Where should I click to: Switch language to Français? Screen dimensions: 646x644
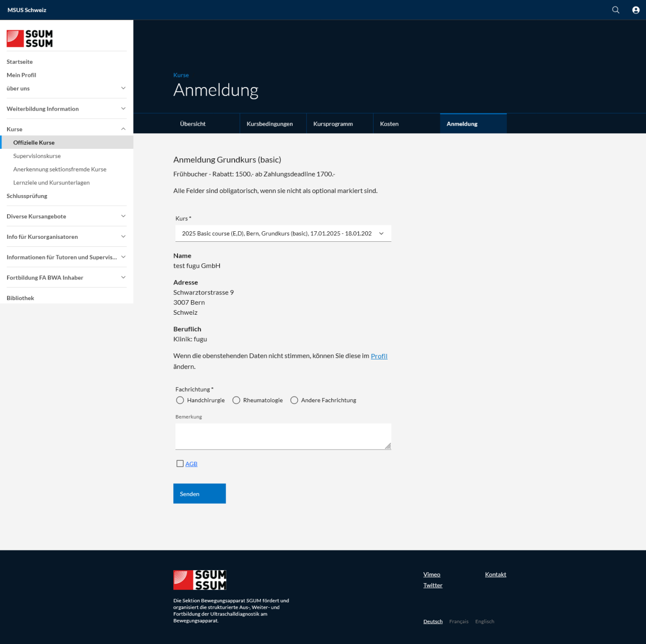(x=458, y=621)
